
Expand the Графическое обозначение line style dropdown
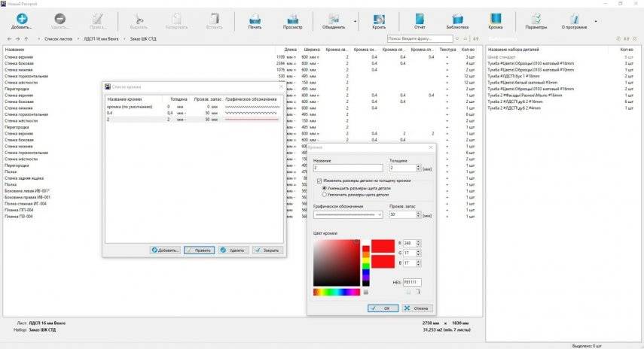click(380, 214)
